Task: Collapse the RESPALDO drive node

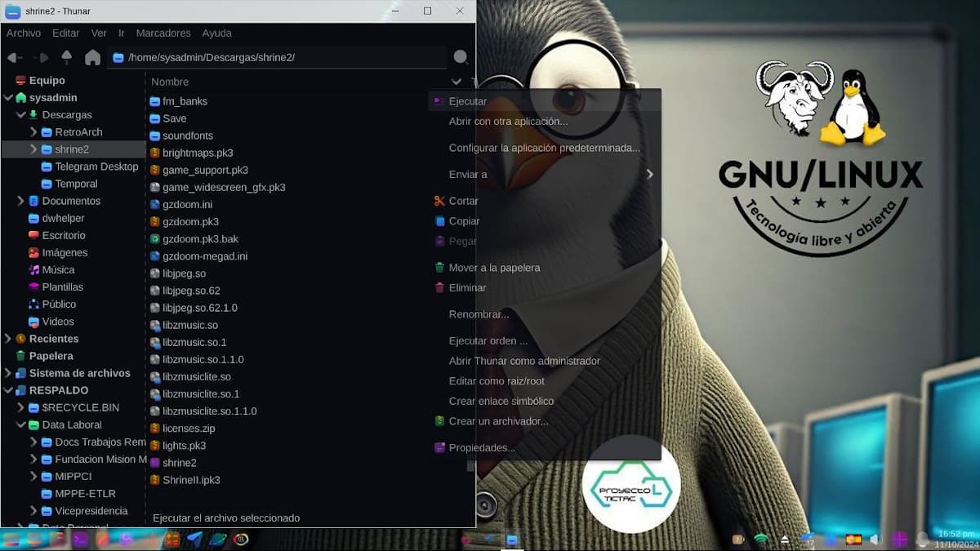Action: click(8, 390)
